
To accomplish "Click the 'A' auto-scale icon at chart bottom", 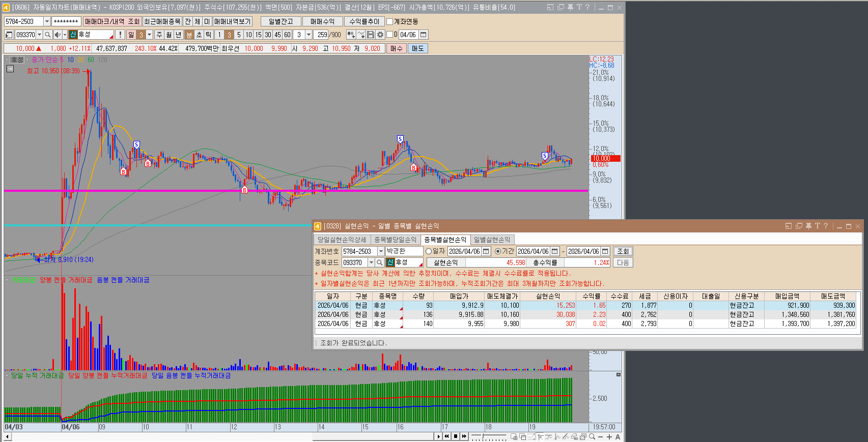I will [x=618, y=436].
